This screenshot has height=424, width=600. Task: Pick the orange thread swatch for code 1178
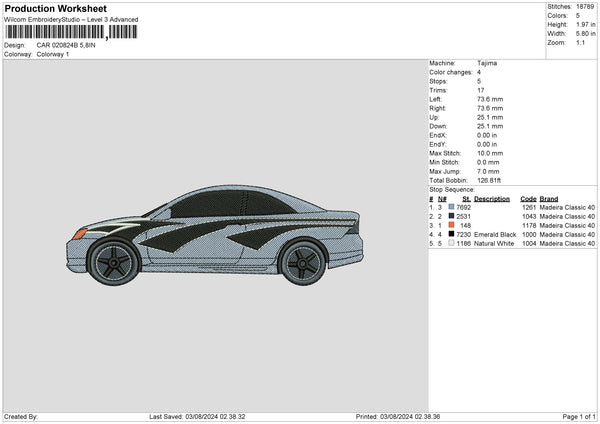pyautogui.click(x=452, y=225)
